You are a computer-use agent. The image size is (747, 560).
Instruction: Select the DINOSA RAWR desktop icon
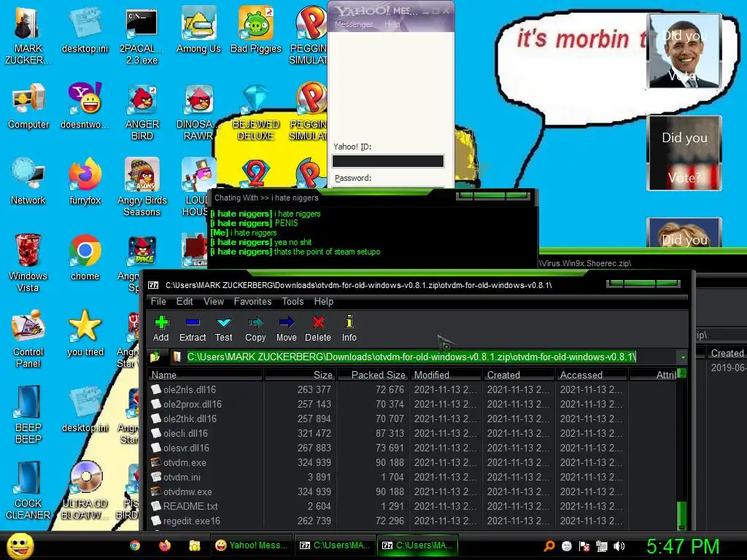(x=198, y=112)
